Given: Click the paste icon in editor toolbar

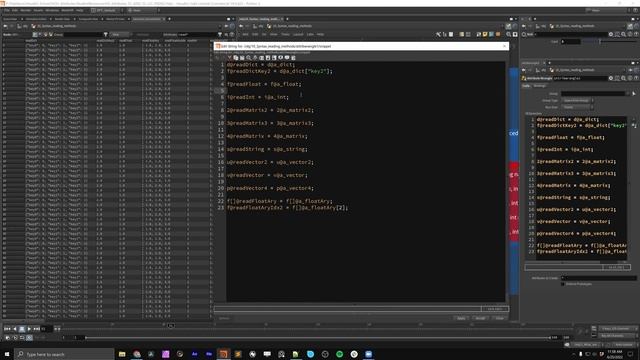Looking at the screenshot, I should (242, 58).
